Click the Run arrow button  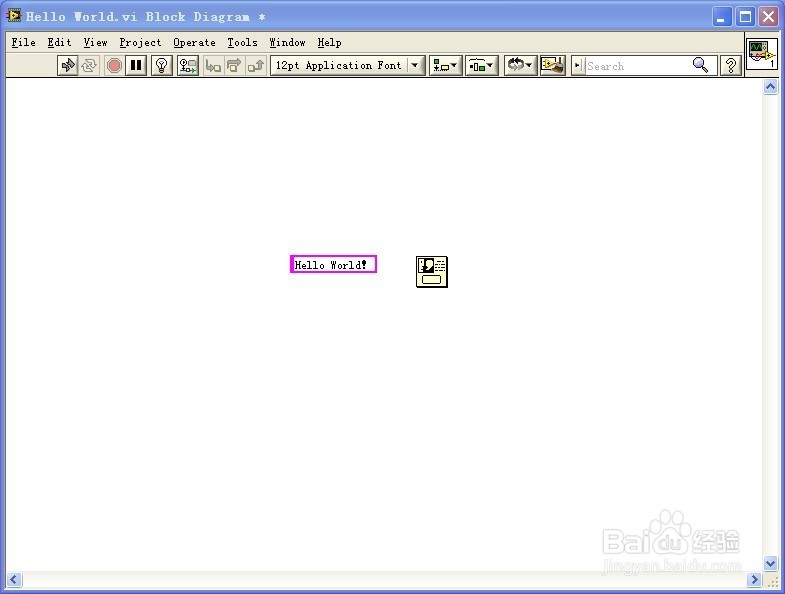coord(67,66)
